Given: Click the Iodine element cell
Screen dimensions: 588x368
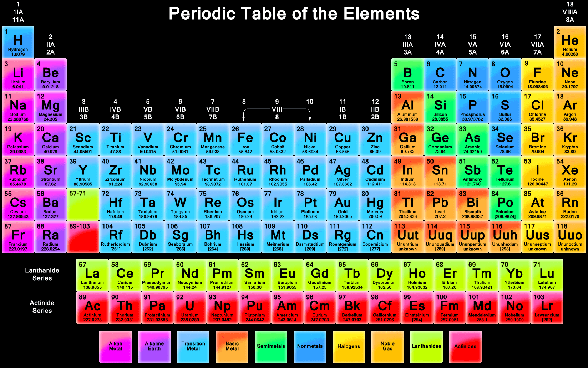Looking at the screenshot, I should pos(537,172).
